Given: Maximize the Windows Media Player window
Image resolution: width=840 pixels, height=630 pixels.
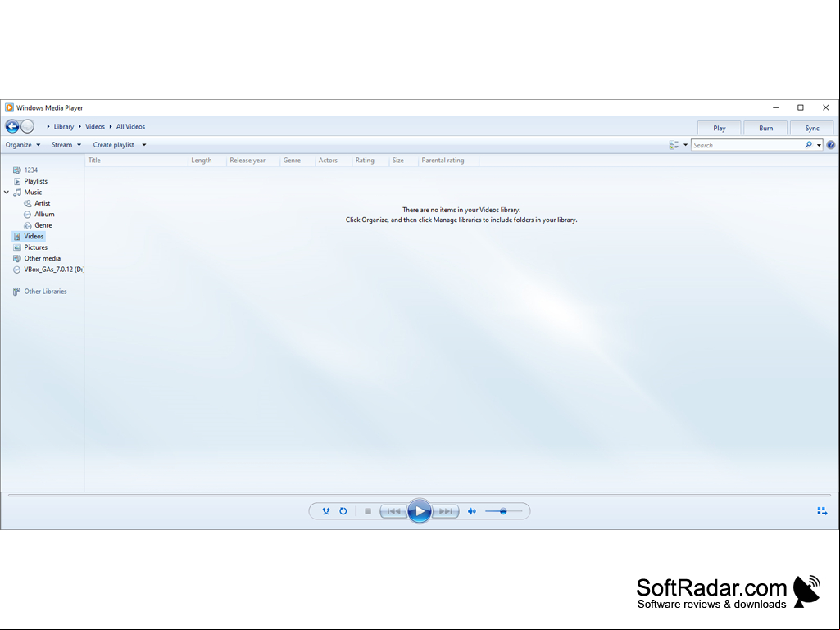Looking at the screenshot, I should 801,107.
